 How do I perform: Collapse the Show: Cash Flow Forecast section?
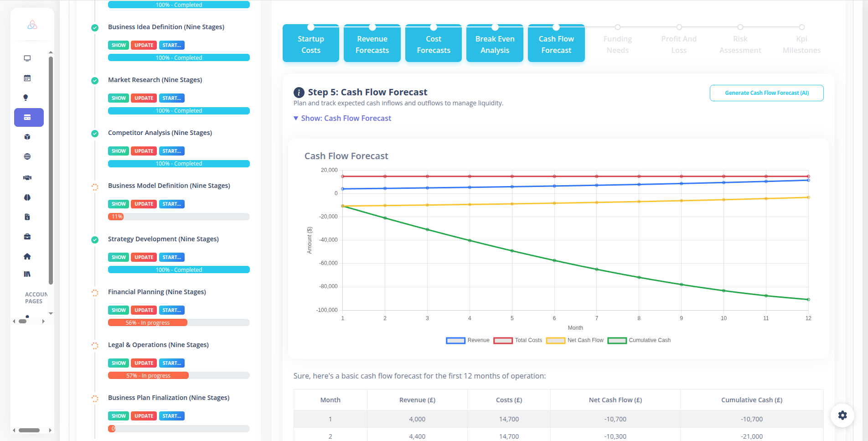tap(342, 118)
